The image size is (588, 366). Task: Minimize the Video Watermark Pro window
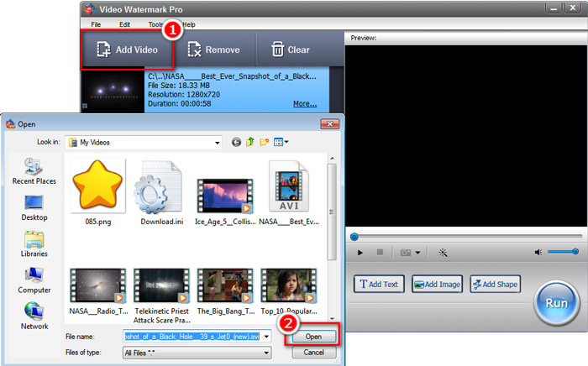(554, 8)
